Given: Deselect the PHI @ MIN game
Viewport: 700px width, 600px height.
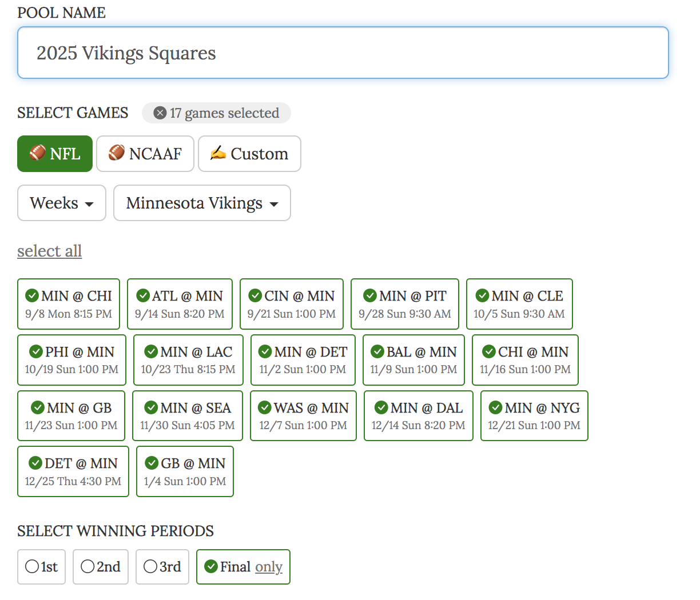Looking at the screenshot, I should tap(71, 360).
